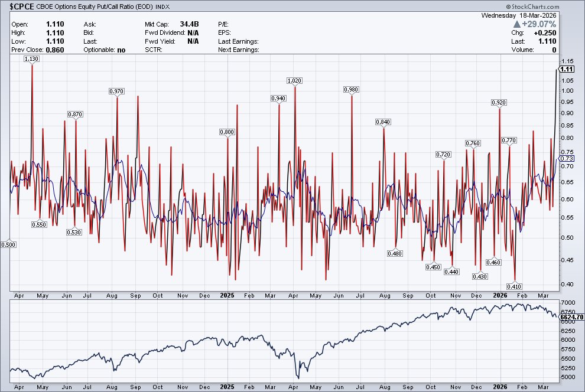Click the 1.130 peak label
The height and width of the screenshot is (392, 585).
pos(31,59)
